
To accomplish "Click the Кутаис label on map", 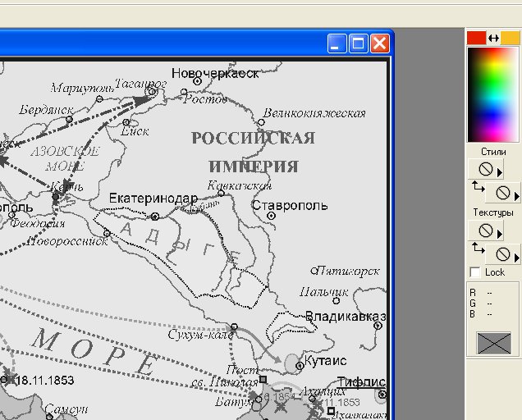I will point(325,360).
